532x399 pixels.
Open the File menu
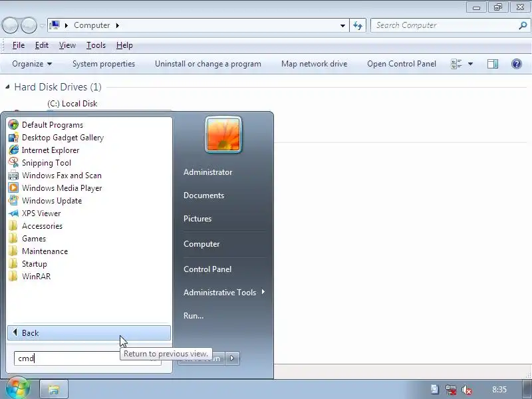[x=19, y=45]
